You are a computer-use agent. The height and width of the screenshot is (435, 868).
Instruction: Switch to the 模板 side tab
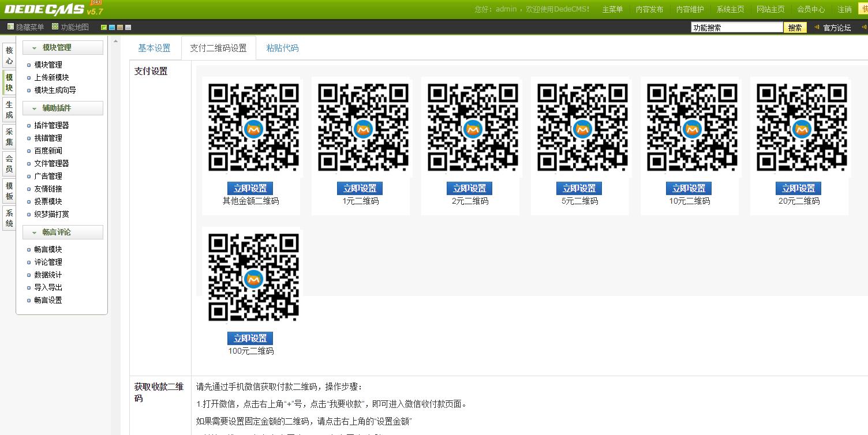pyautogui.click(x=9, y=190)
